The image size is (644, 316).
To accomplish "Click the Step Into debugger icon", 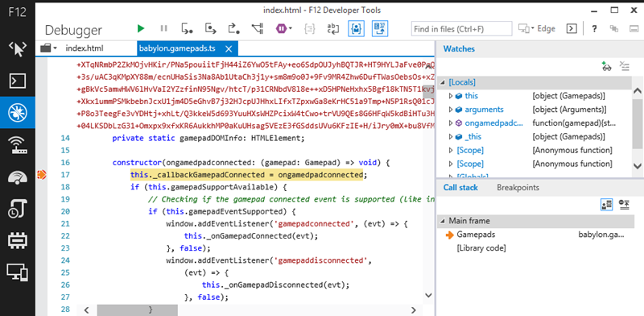I will tap(187, 28).
